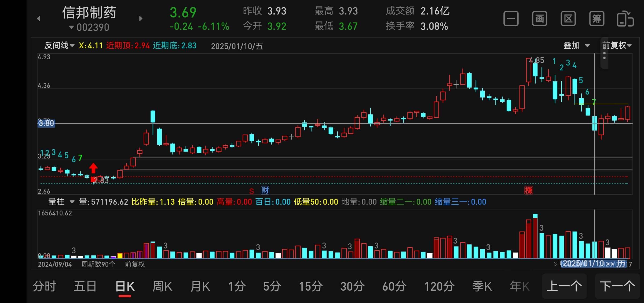Click the blue 财 financial marker icon

click(x=265, y=190)
